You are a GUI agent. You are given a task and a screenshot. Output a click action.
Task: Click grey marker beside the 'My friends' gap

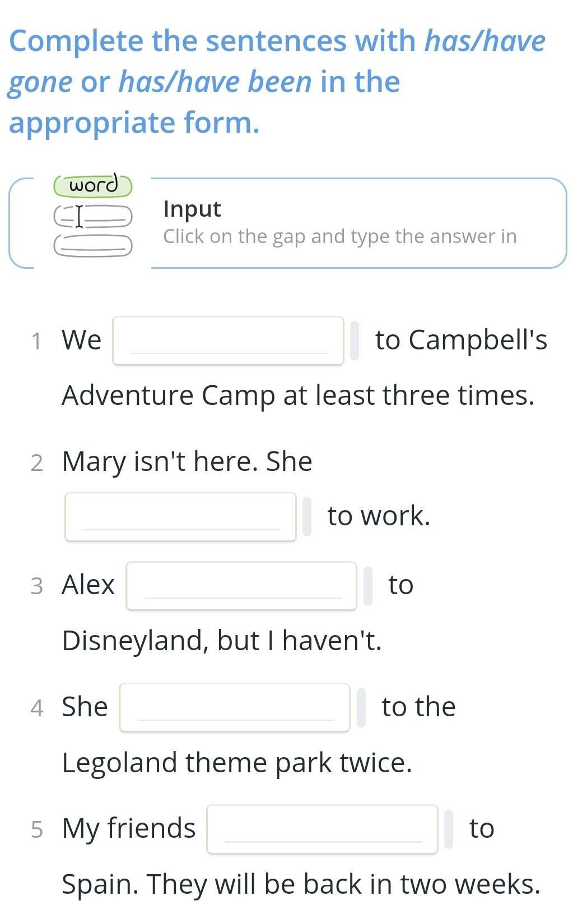449,829
